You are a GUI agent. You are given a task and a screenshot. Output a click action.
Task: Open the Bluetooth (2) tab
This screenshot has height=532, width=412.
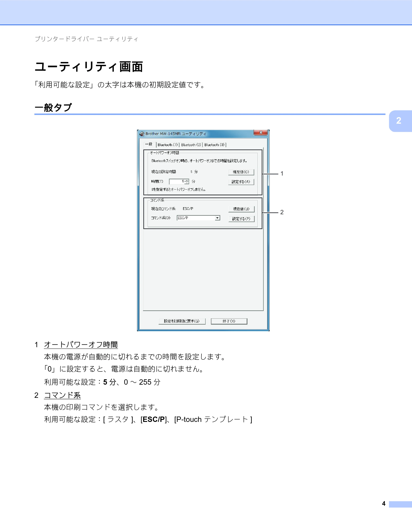pyautogui.click(x=191, y=145)
